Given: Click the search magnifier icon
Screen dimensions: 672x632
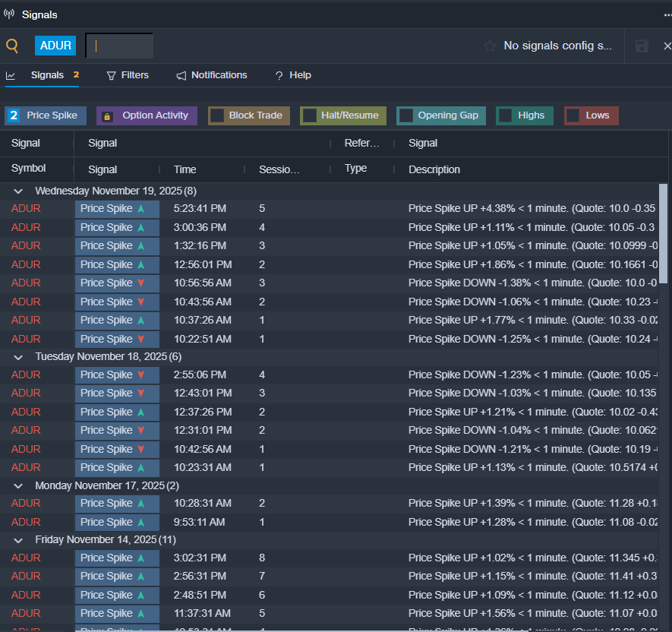Looking at the screenshot, I should pos(12,46).
